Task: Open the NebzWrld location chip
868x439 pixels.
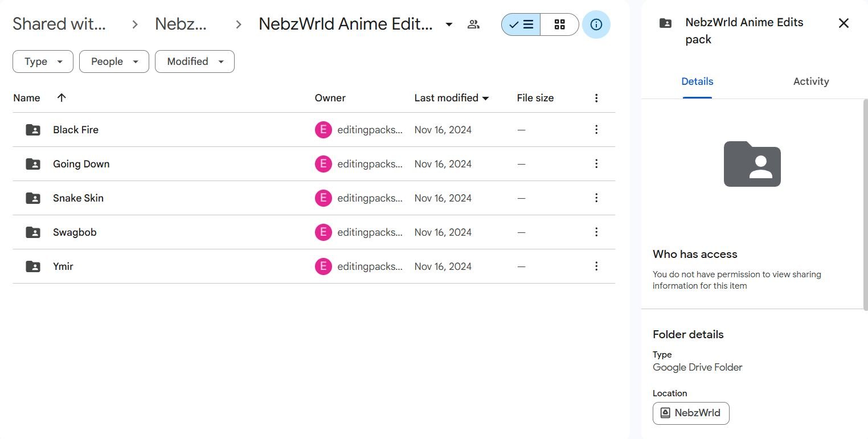Action: (x=691, y=413)
